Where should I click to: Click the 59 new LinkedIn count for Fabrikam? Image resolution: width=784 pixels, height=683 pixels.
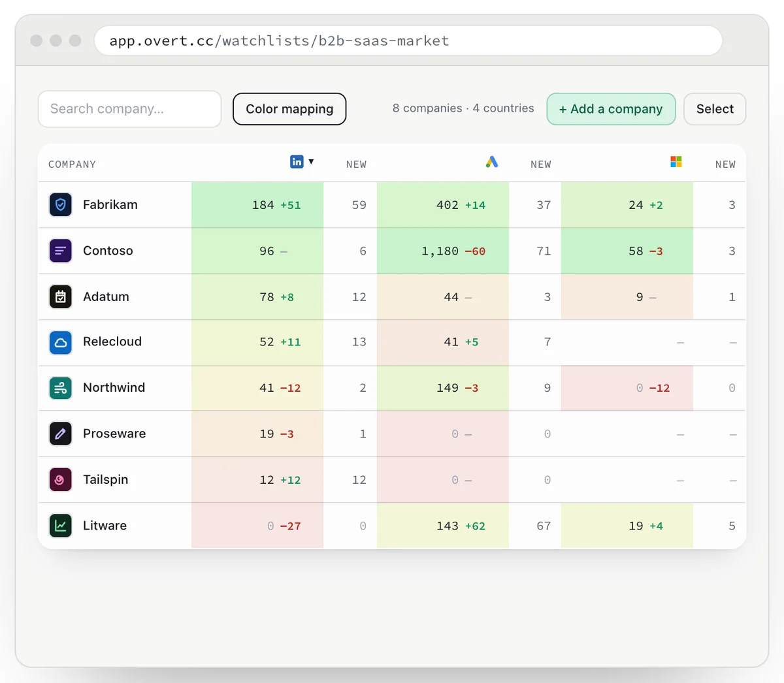359,205
